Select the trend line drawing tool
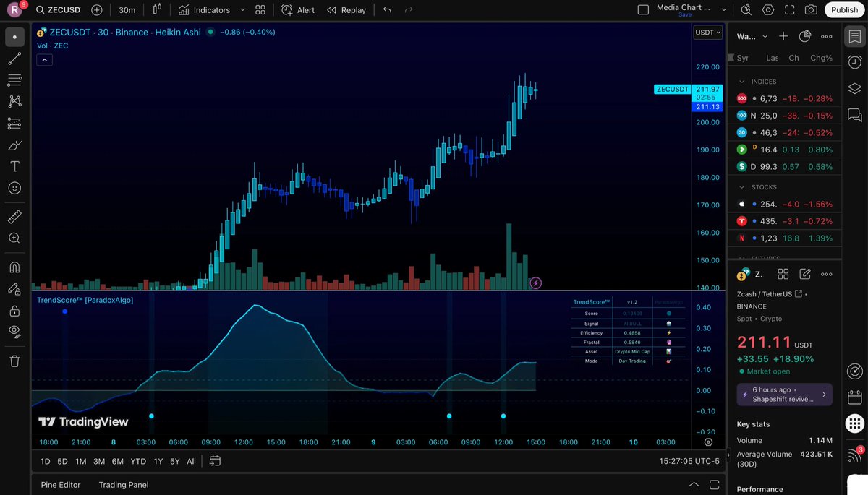Image resolution: width=868 pixels, height=495 pixels. click(14, 59)
